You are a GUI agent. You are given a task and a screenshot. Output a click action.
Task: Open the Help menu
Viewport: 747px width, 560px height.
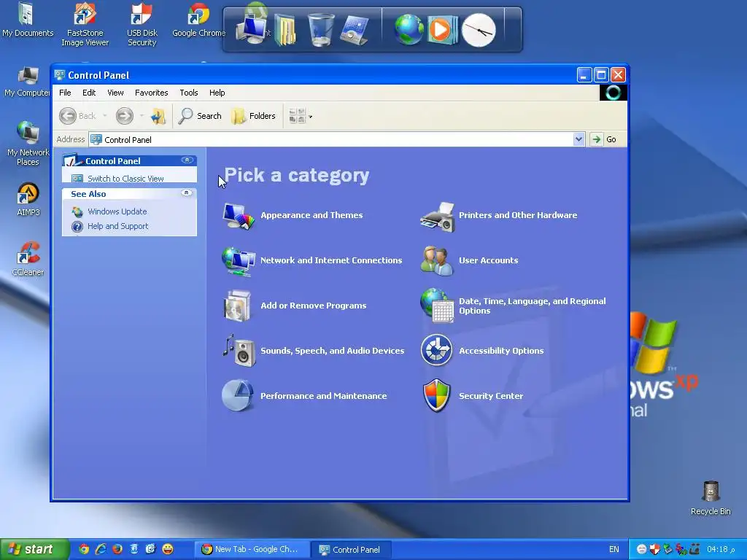point(217,93)
